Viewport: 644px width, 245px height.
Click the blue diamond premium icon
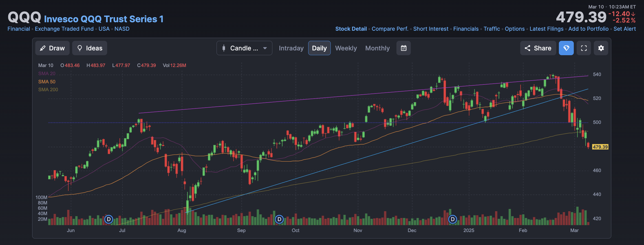(566, 48)
